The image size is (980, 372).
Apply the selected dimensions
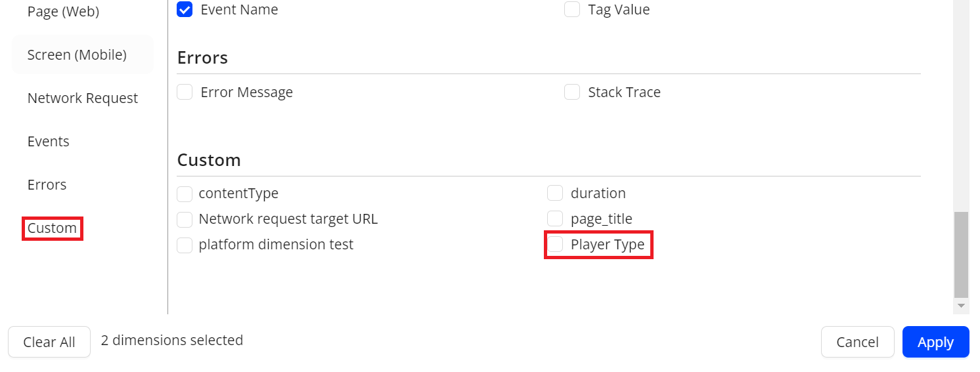point(935,342)
